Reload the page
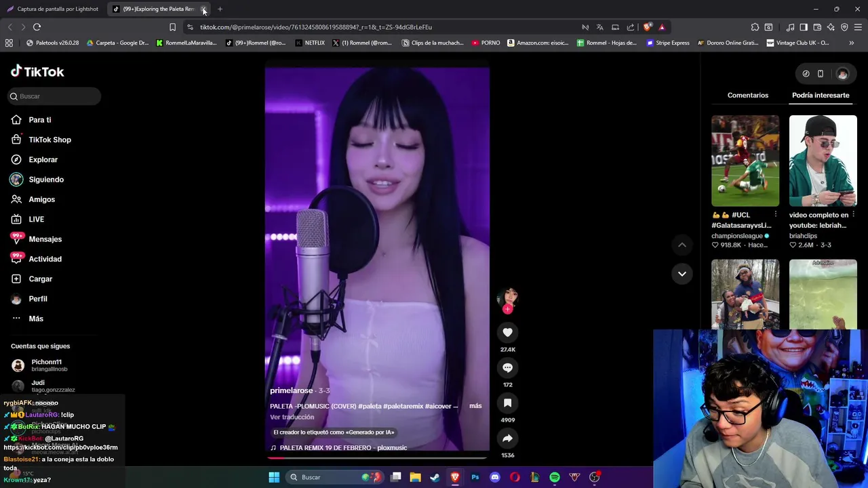 [x=37, y=27]
